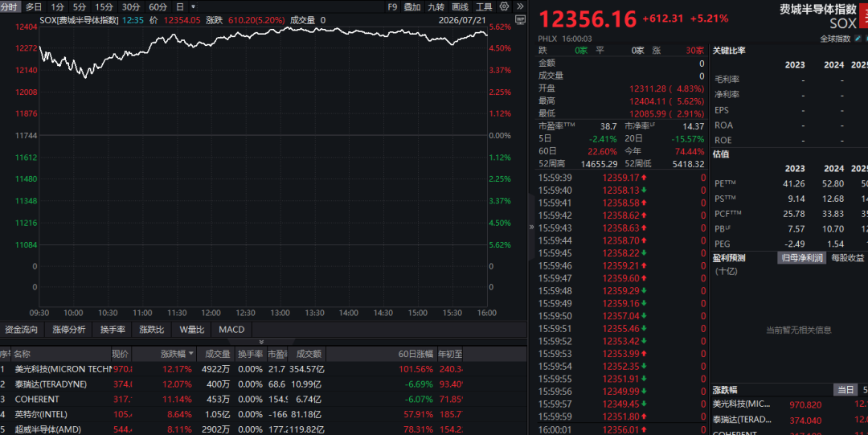Click the double-arrow expand toolbar icon

point(520,6)
